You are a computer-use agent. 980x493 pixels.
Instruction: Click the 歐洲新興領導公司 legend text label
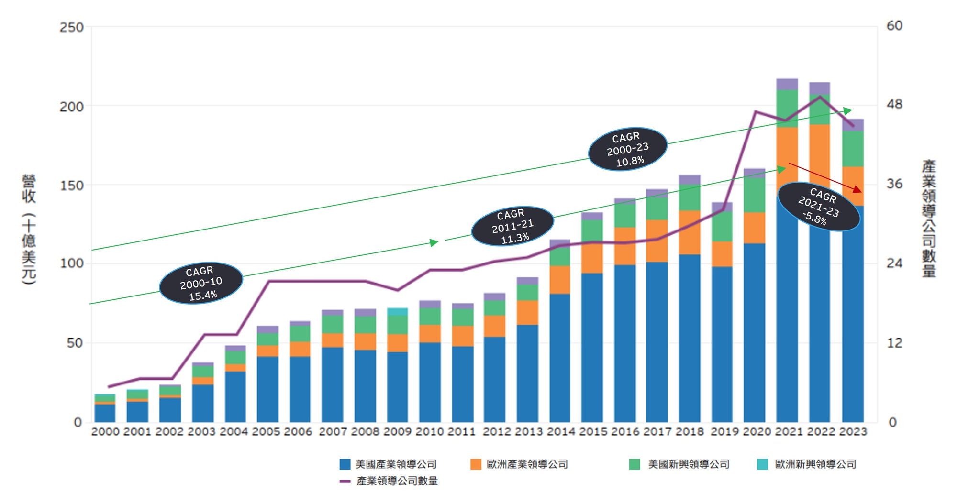[x=815, y=464]
